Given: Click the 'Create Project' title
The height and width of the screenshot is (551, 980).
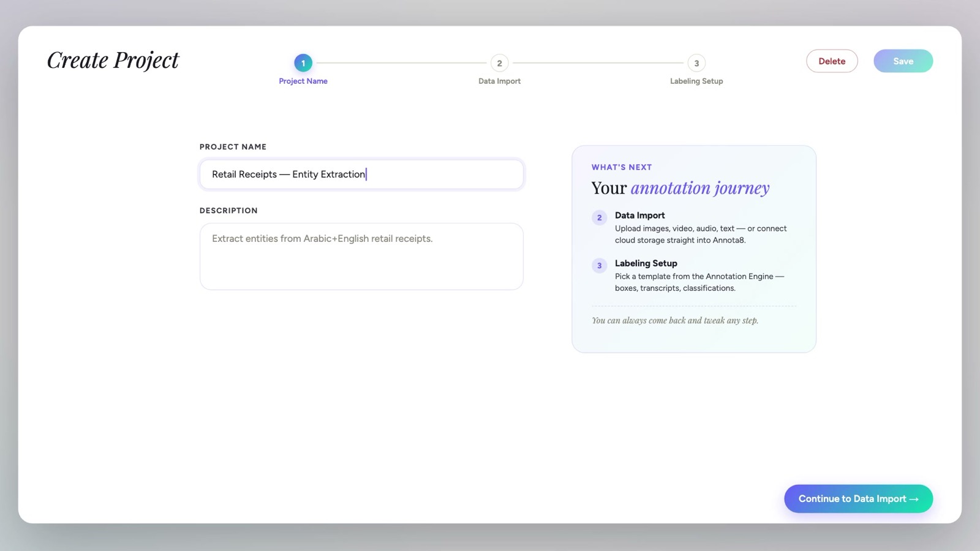Looking at the screenshot, I should tap(113, 61).
